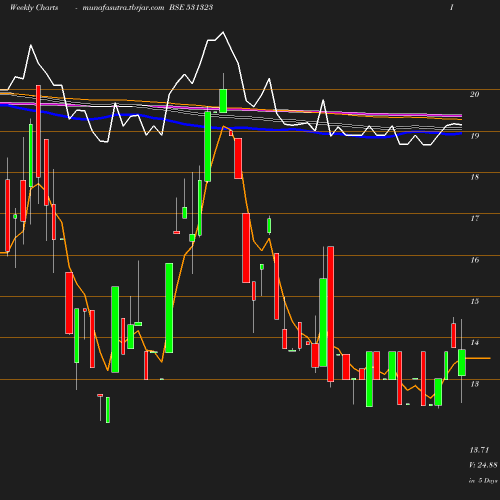Screen dimensions: 500x500
Task: Click the volume readout 'V: 24.88'
Action: [x=483, y=465]
